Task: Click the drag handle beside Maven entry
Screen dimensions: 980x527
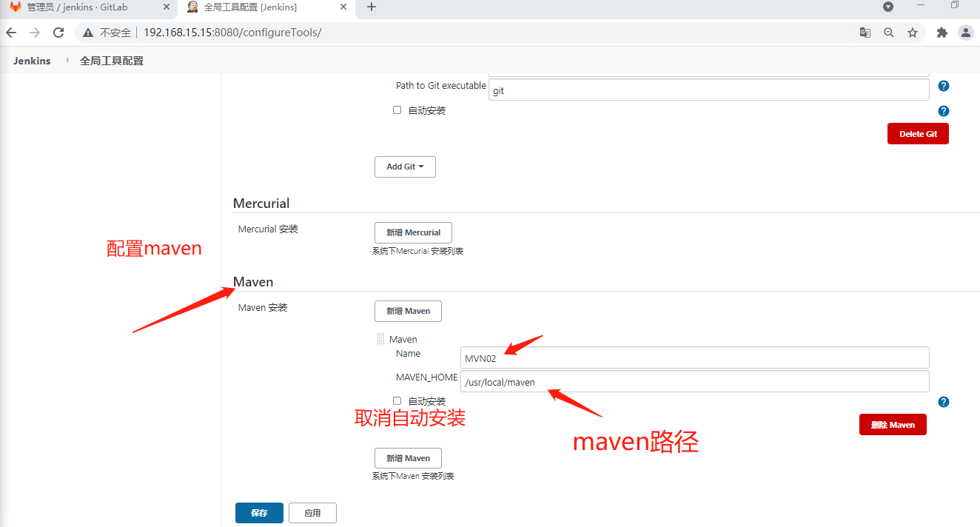Action: pyautogui.click(x=380, y=340)
